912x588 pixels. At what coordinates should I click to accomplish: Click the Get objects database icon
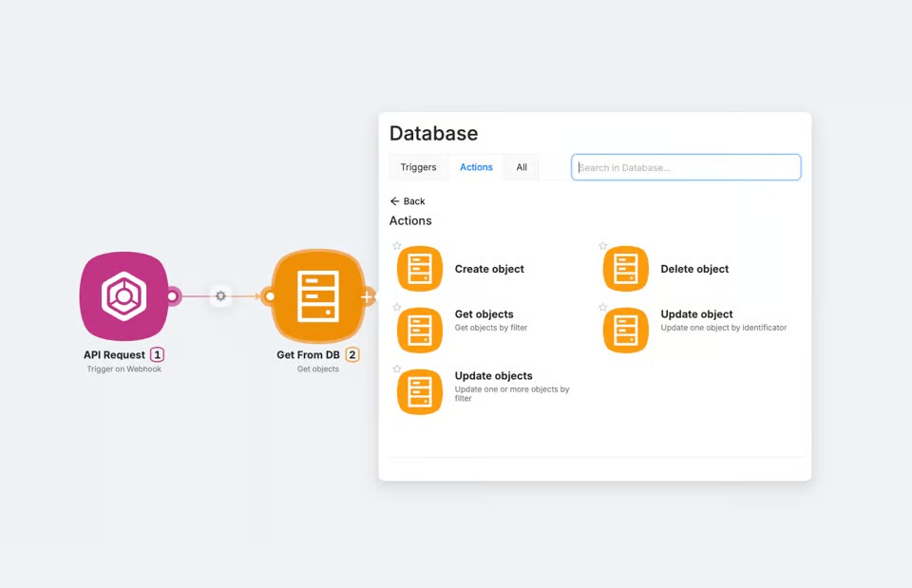[x=420, y=331]
